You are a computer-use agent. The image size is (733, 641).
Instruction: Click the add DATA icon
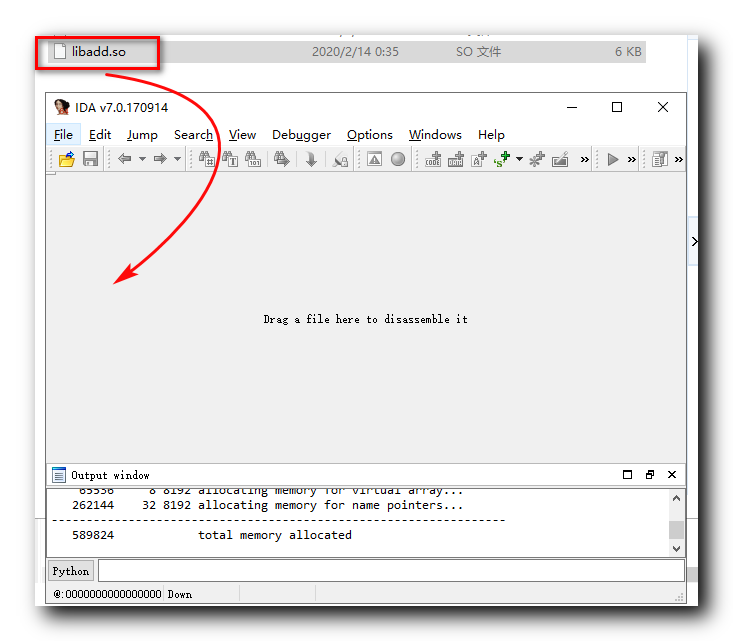click(456, 159)
